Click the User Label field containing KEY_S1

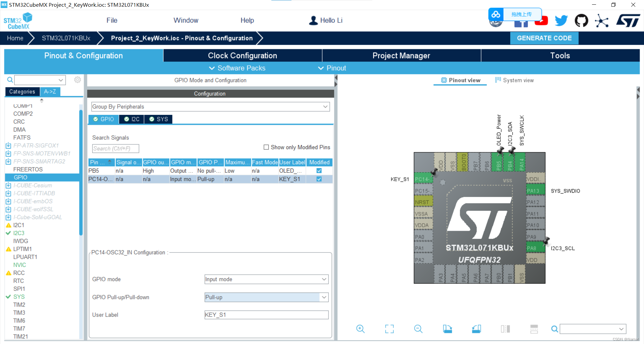266,315
